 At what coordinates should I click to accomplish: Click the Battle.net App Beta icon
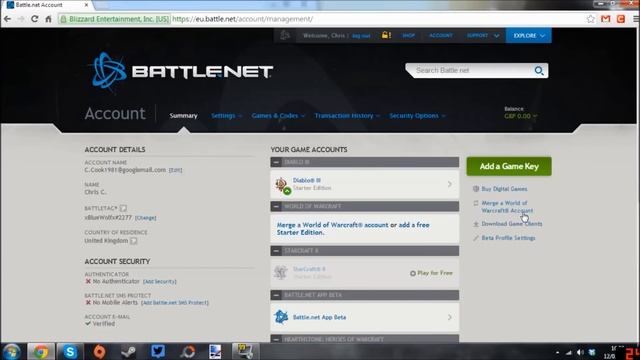pyautogui.click(x=281, y=317)
